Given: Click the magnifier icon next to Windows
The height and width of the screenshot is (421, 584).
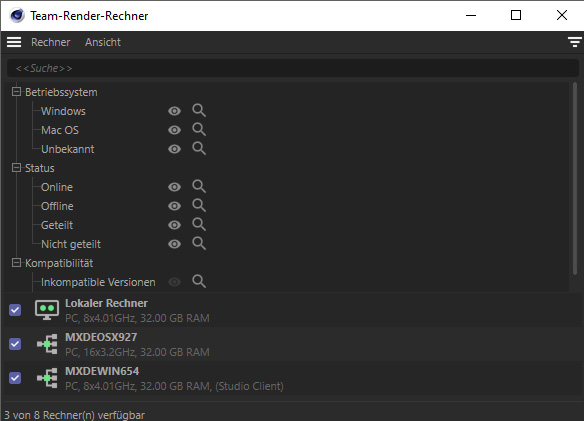Looking at the screenshot, I should click(199, 111).
